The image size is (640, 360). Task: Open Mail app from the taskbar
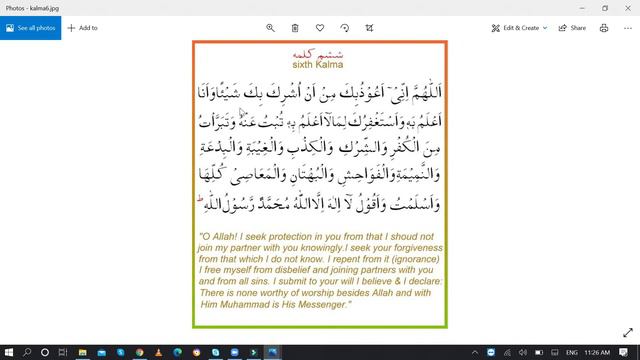(102, 352)
